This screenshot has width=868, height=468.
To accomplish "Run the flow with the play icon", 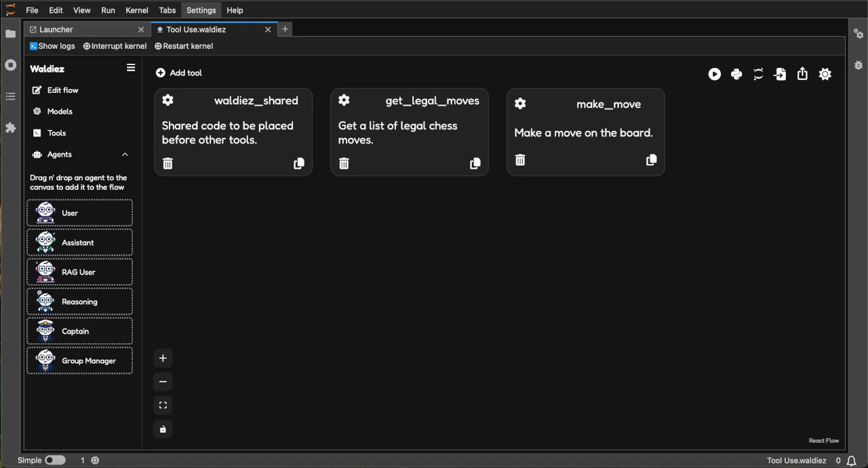I will coord(714,74).
